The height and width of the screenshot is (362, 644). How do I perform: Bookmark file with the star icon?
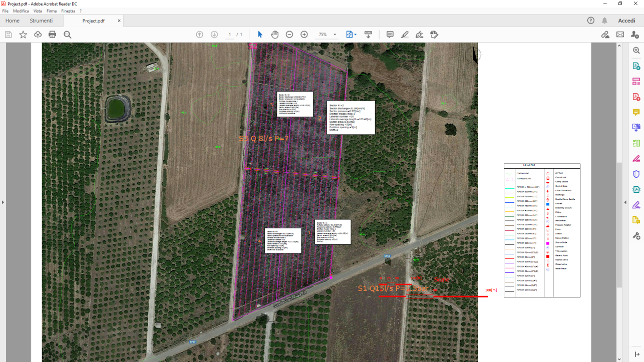point(23,35)
